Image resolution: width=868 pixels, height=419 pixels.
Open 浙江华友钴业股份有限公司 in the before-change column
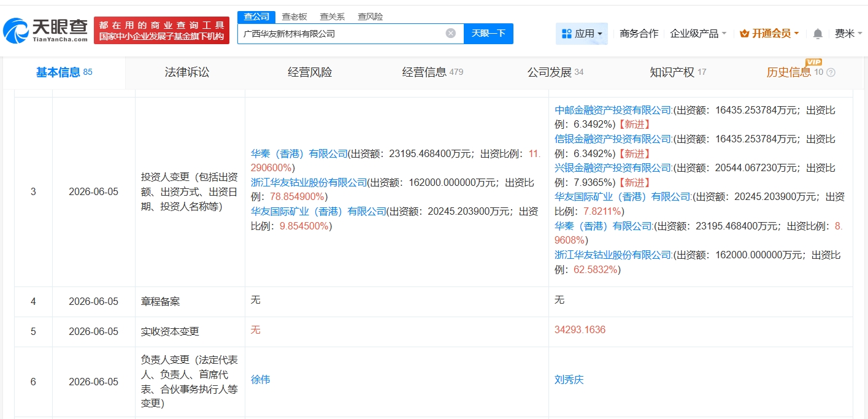click(x=309, y=182)
